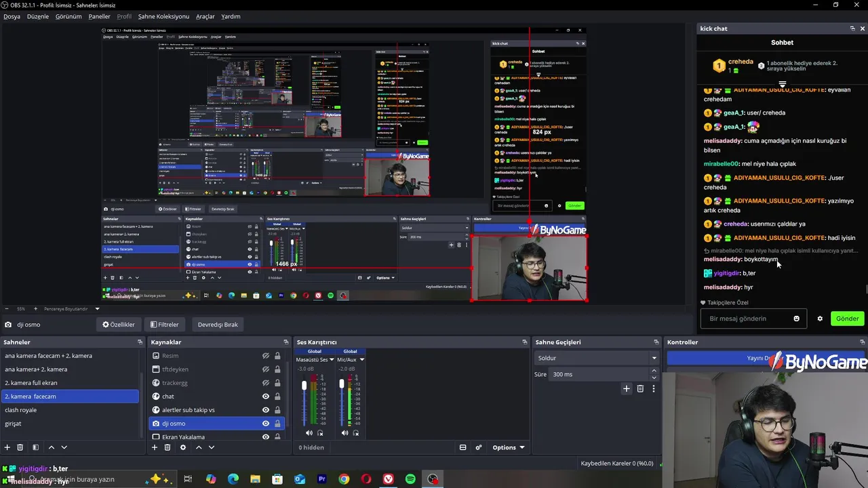
Task: Toggle lock on the chat source
Action: [x=277, y=396]
